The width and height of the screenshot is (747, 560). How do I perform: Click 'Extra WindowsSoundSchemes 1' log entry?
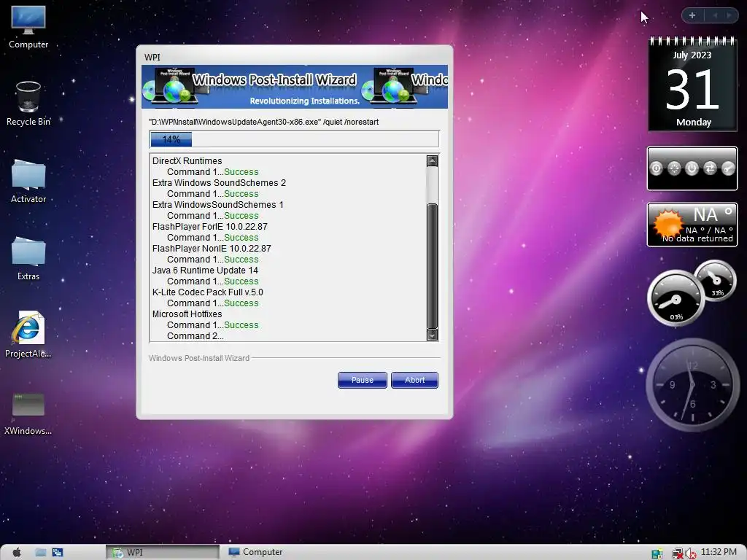tap(217, 205)
